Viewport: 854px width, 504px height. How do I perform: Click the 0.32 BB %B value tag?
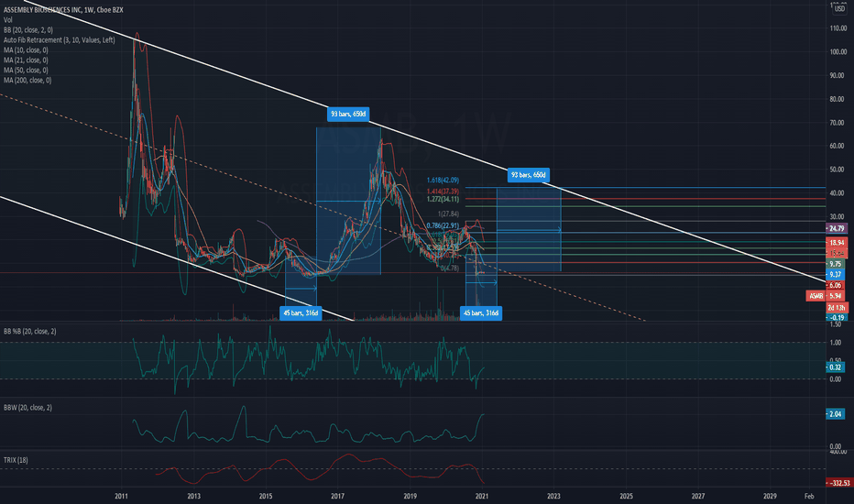click(x=836, y=367)
